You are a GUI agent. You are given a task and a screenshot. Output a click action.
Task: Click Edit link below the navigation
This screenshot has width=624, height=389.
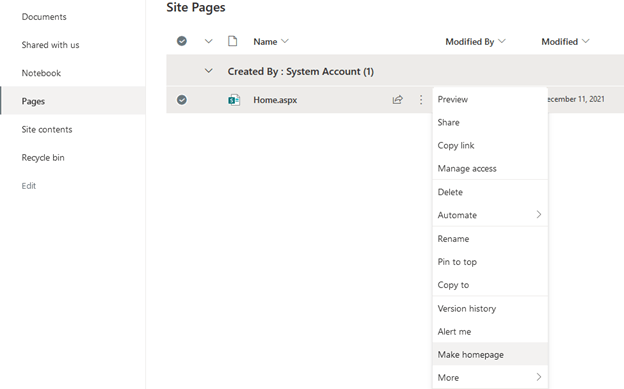point(29,186)
